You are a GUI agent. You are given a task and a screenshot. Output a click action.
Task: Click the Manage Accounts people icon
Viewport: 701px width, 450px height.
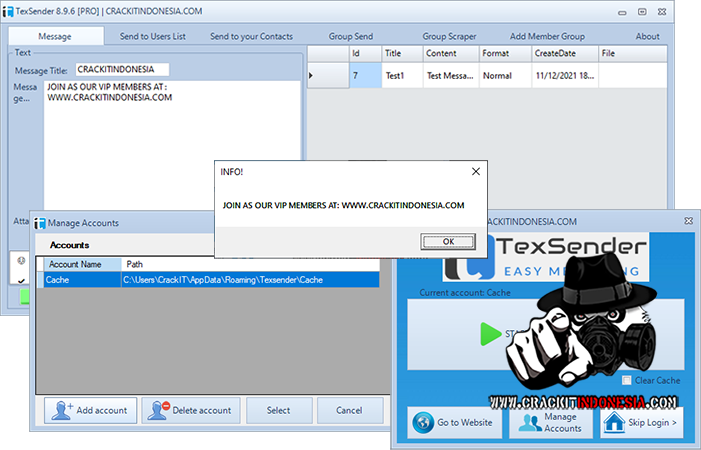tap(529, 423)
